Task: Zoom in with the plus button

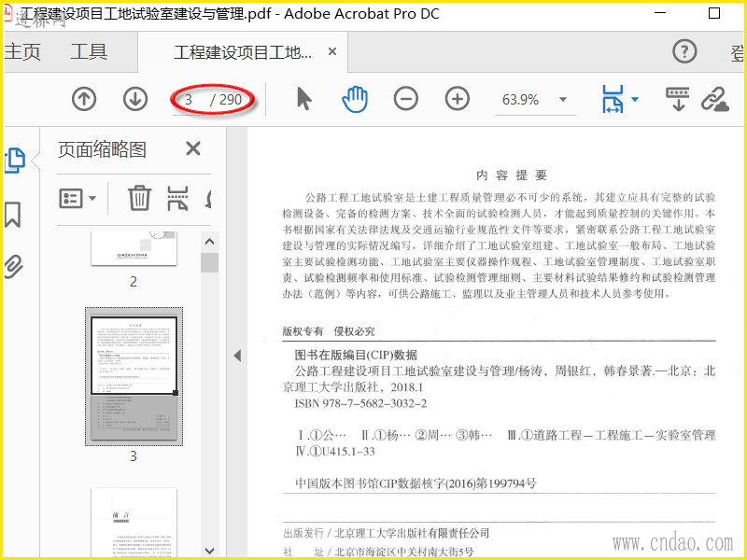Action: tap(458, 99)
